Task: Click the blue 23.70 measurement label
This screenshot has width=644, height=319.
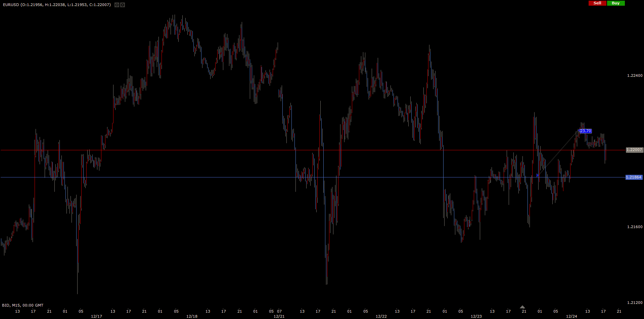Action: (x=586, y=131)
